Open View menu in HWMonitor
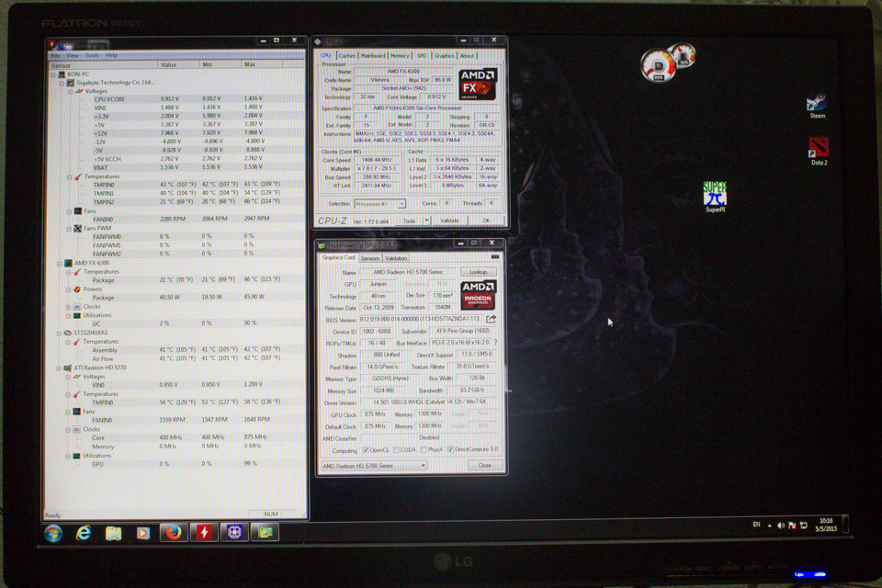Screen dimensions: 882x588 pos(73,55)
